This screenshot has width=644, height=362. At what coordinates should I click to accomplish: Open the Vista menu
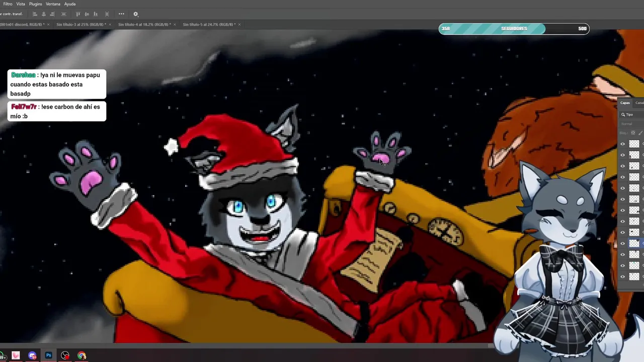click(x=21, y=4)
